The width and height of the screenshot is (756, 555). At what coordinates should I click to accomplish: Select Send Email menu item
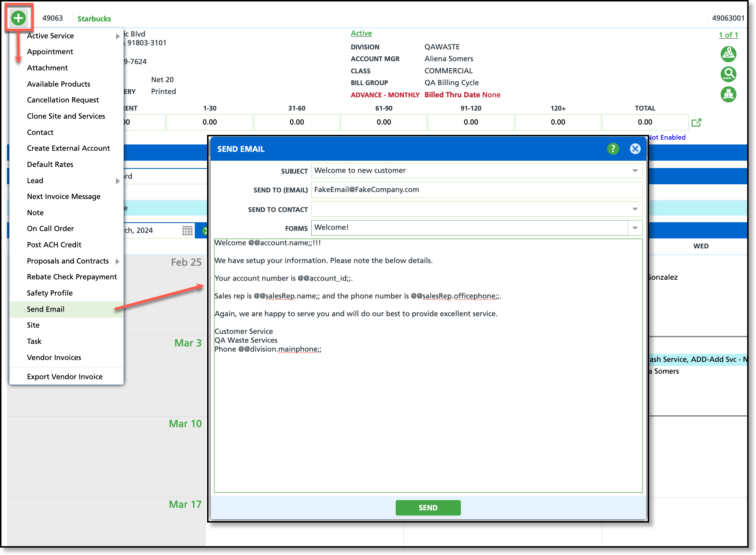pos(46,309)
